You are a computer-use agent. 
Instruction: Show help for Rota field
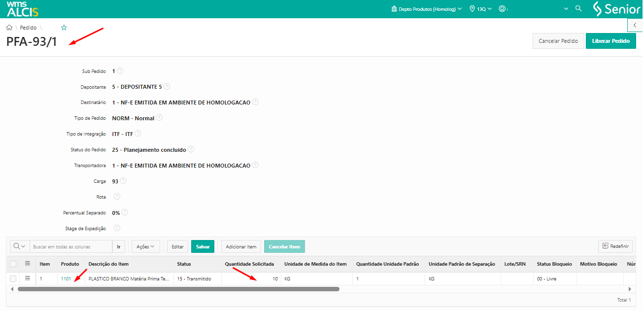point(117,197)
